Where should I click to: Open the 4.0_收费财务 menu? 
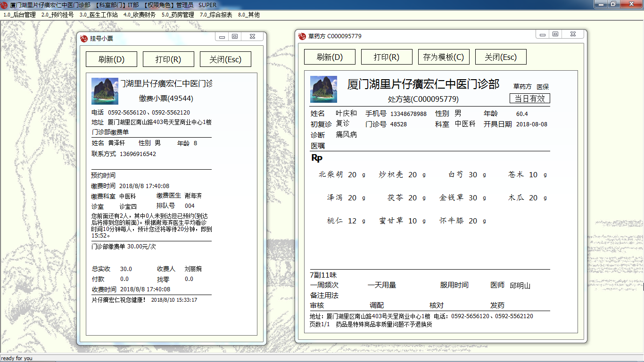[140, 15]
